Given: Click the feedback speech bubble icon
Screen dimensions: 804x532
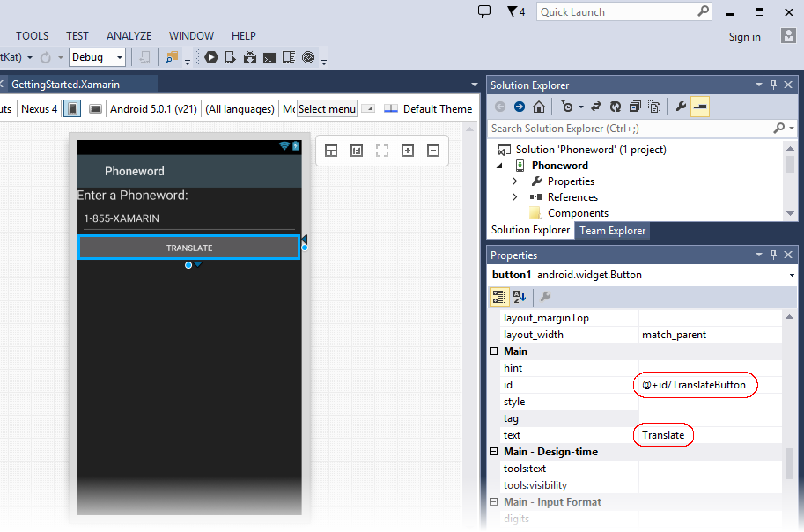Looking at the screenshot, I should tap(484, 11).
